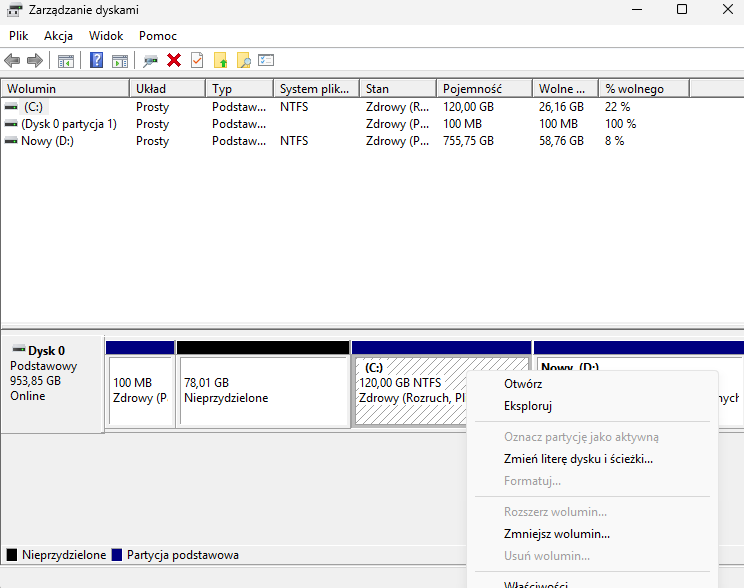This screenshot has width=744, height=588.
Task: Maximize the Zarządzanie dyskami window
Action: (x=682, y=9)
